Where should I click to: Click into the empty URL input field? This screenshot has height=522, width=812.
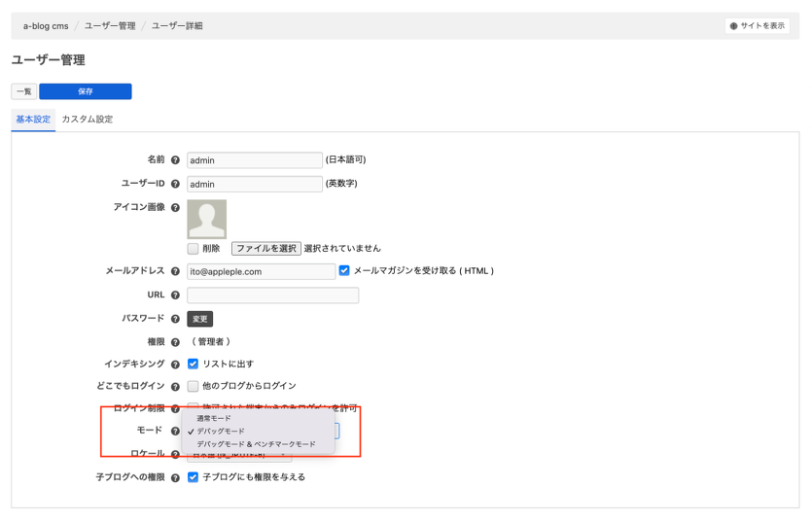tap(272, 296)
